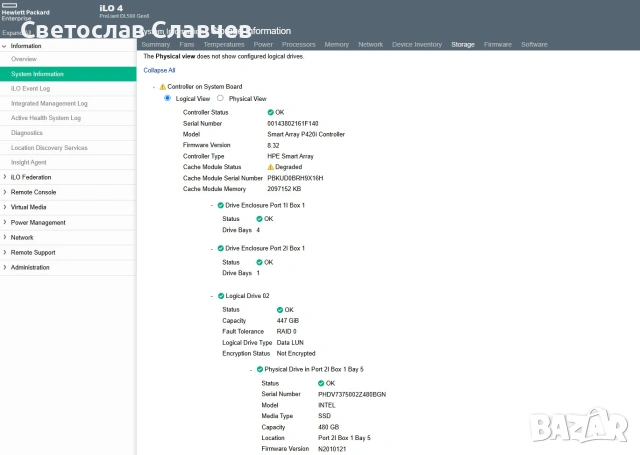Image resolution: width=640 pixels, height=455 pixels.
Task: Click the green status icon of Logical Drive 02
Action: [x=221, y=296]
